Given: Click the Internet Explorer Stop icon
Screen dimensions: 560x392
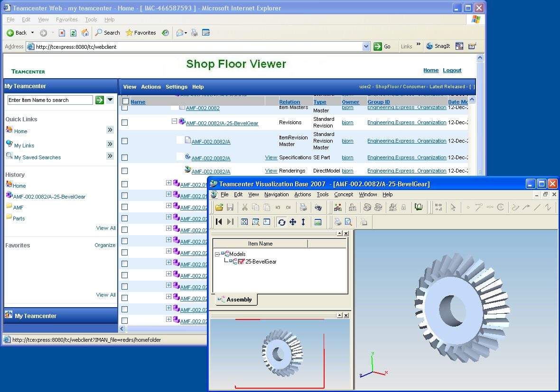Looking at the screenshot, I should 62,33.
